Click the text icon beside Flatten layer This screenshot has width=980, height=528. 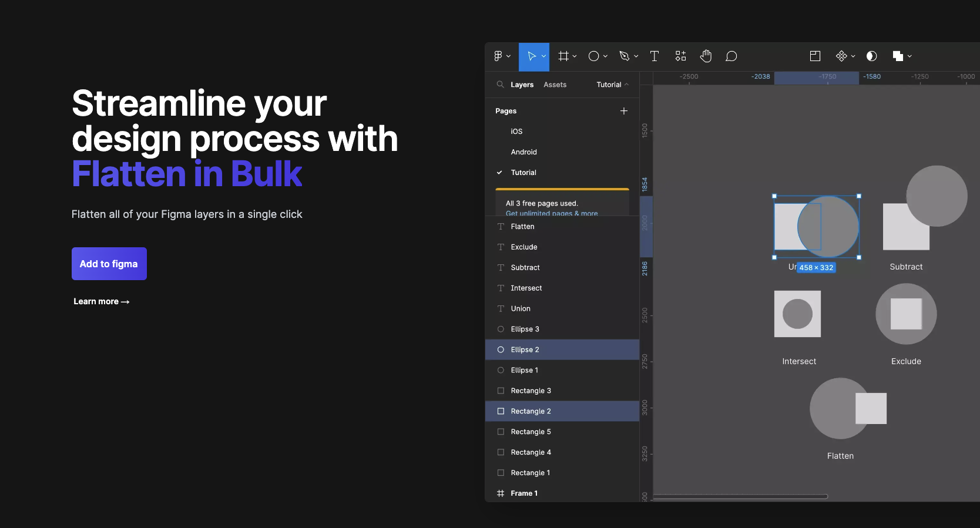(501, 227)
